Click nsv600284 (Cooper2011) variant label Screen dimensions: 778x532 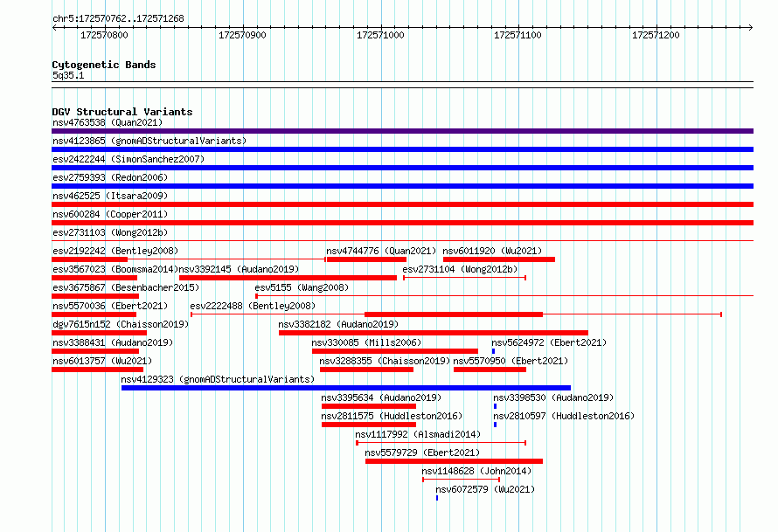(x=110, y=214)
